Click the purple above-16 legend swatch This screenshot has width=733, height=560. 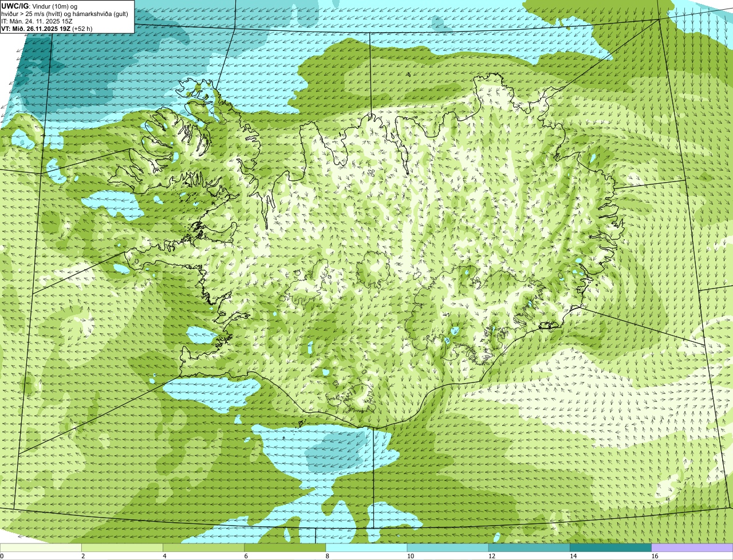(692, 548)
